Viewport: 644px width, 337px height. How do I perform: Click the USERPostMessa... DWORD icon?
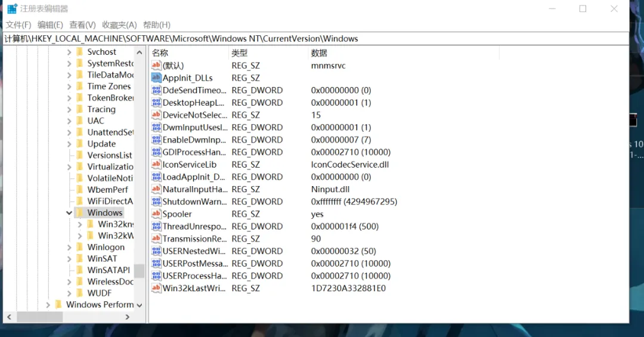(156, 263)
